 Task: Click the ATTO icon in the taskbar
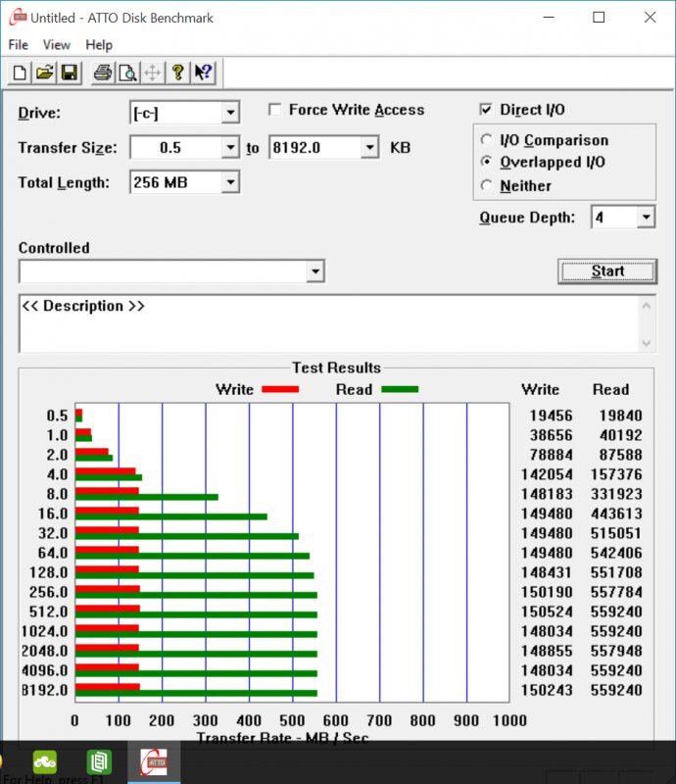(x=154, y=762)
